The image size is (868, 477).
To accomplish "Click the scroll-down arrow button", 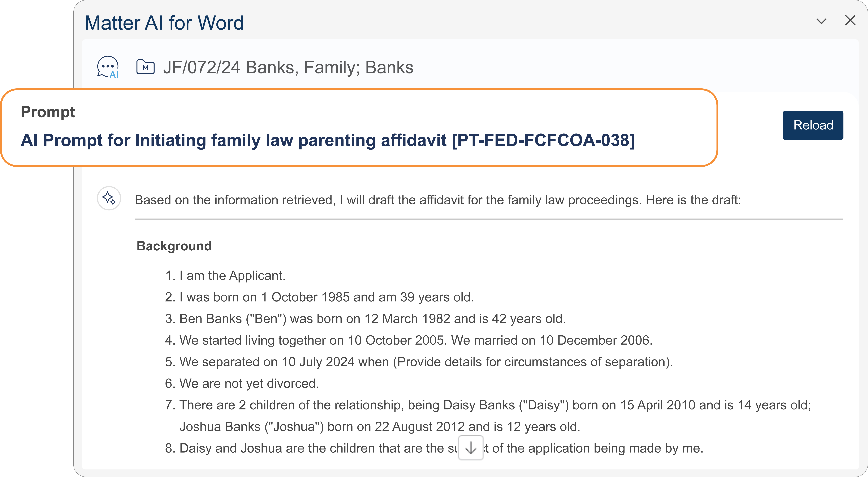I will (x=470, y=448).
